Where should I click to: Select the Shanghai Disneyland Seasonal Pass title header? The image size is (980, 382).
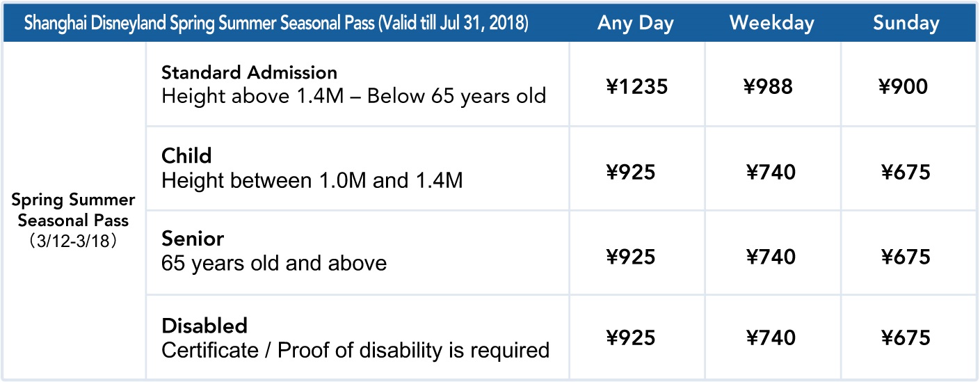click(x=276, y=24)
